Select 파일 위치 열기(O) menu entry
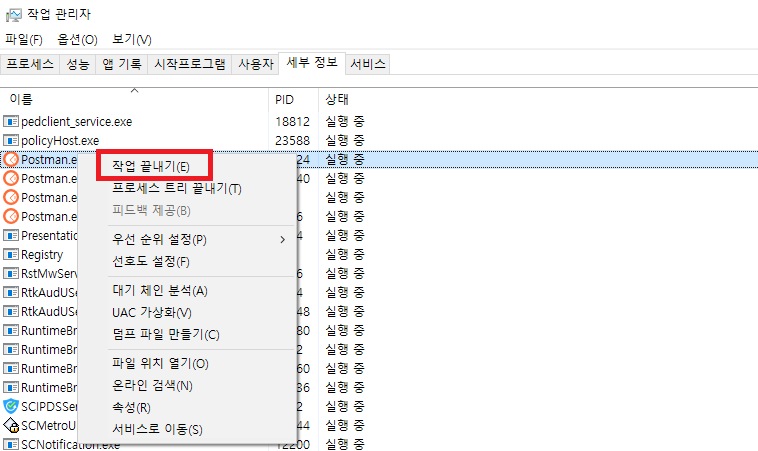Viewport: 758px width, 451px height. (x=160, y=363)
